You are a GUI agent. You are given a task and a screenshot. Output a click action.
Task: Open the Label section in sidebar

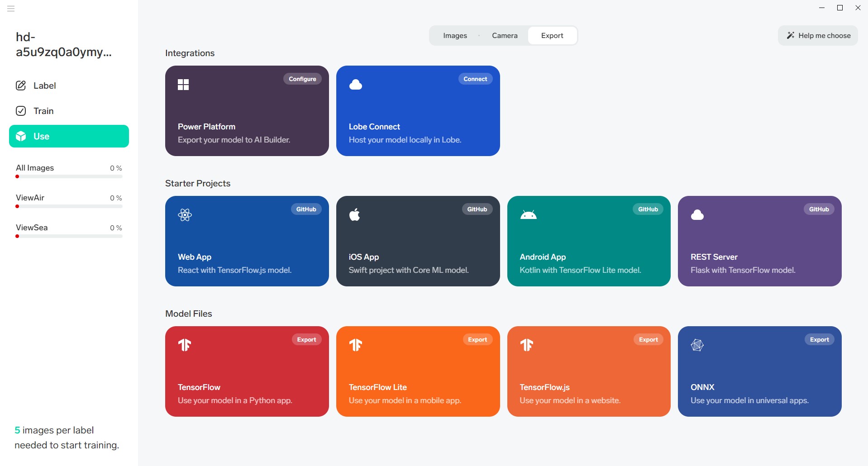tap(69, 86)
